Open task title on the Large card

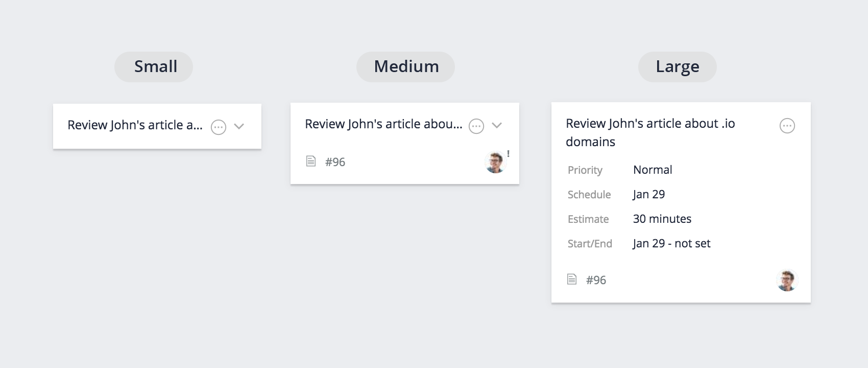pos(650,132)
